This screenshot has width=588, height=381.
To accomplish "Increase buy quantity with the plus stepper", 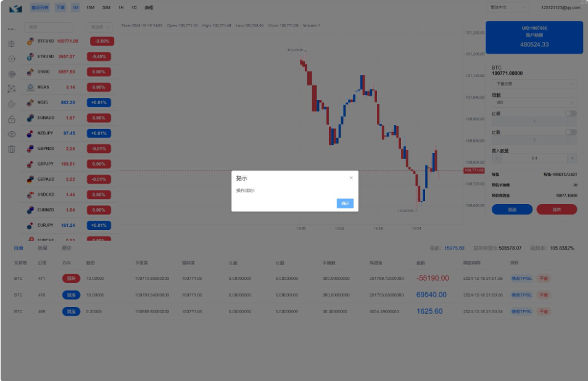I will [x=572, y=158].
